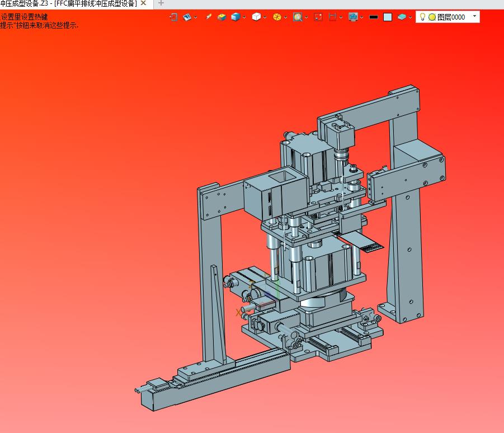This screenshot has width=504, height=433.
Task: Click the monitor display icon
Action: (354, 17)
